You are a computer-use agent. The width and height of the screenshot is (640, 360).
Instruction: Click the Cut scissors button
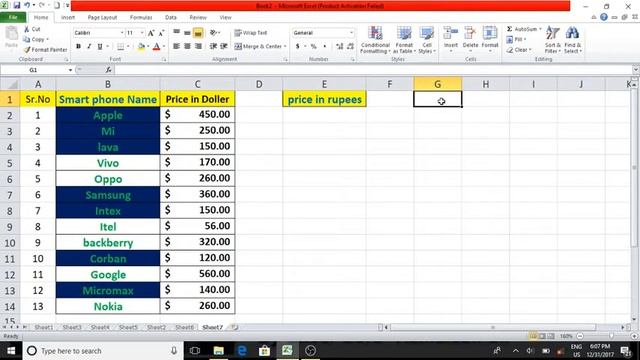point(32,29)
